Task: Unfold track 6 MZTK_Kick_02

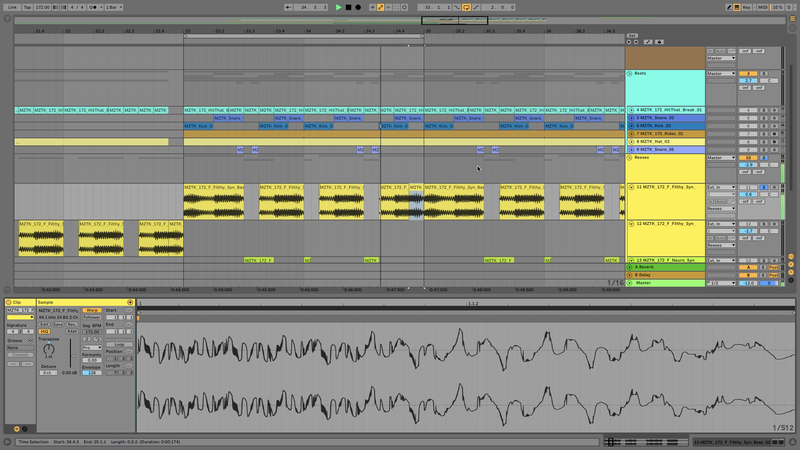Action: point(631,126)
